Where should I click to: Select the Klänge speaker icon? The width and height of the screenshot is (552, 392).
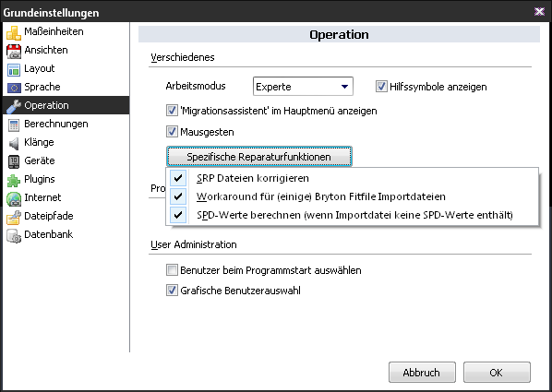point(14,143)
